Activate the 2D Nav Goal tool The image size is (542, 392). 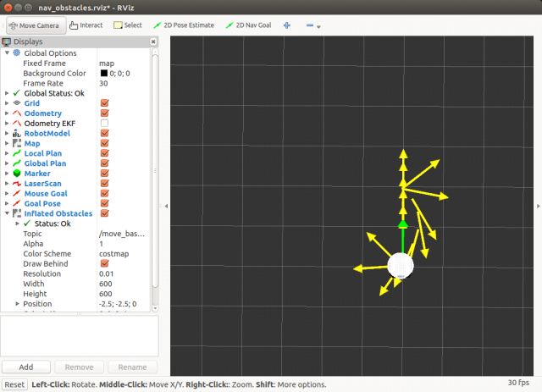click(x=248, y=25)
